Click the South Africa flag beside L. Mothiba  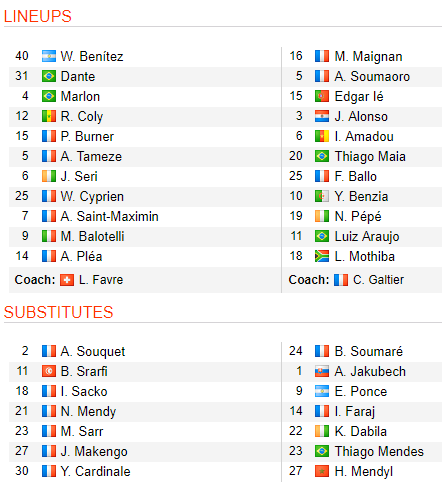[322, 256]
